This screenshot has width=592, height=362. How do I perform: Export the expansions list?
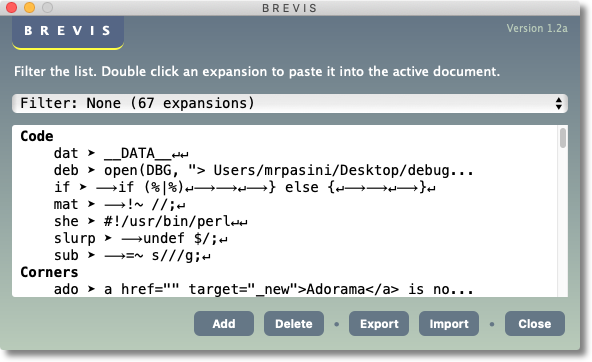(379, 323)
